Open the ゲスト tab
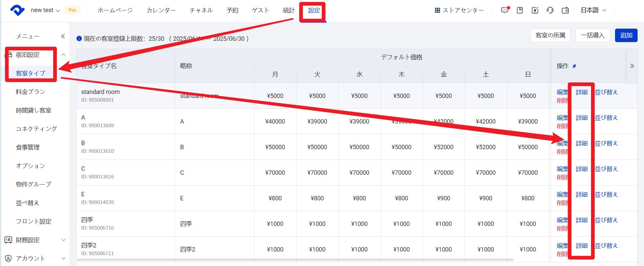Viewport: 644px width, 266px height. 261,10
